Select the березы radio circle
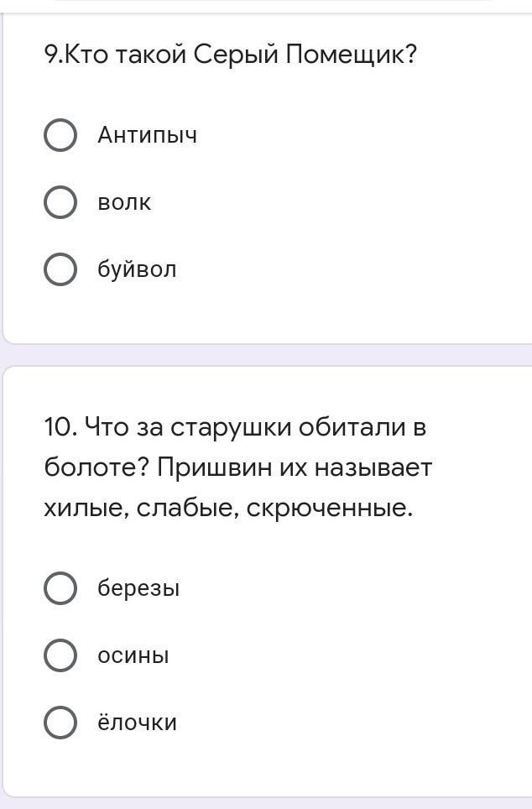This screenshot has height=809, width=532. [60, 588]
